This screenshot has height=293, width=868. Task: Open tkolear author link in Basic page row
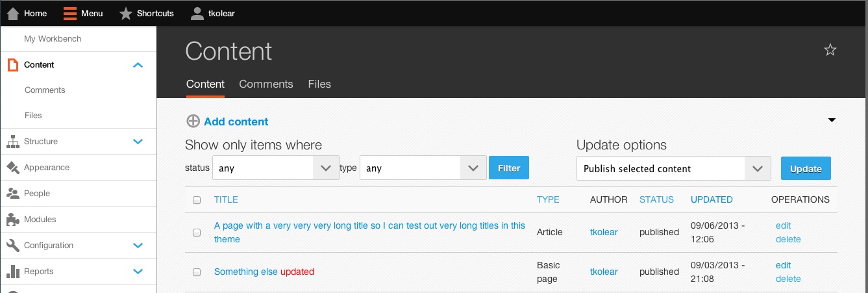pyautogui.click(x=604, y=272)
